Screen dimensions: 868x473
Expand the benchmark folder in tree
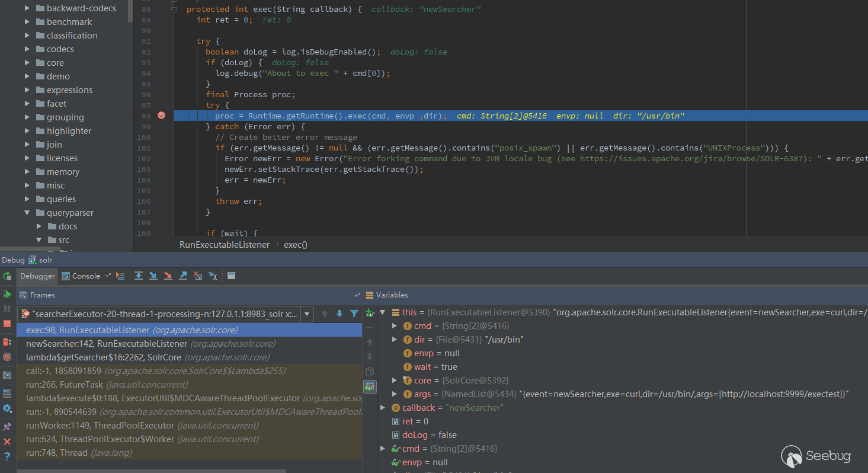tap(27, 22)
